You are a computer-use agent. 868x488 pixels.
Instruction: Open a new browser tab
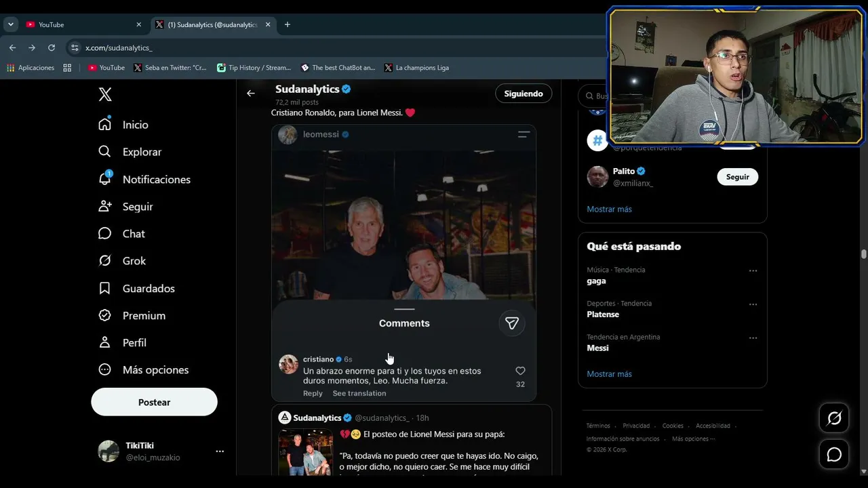point(288,24)
